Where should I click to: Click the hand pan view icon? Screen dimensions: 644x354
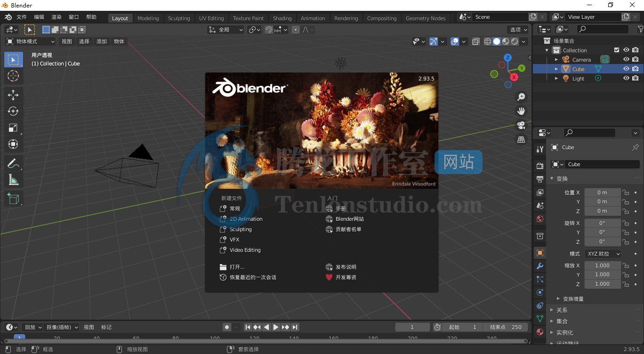click(521, 111)
